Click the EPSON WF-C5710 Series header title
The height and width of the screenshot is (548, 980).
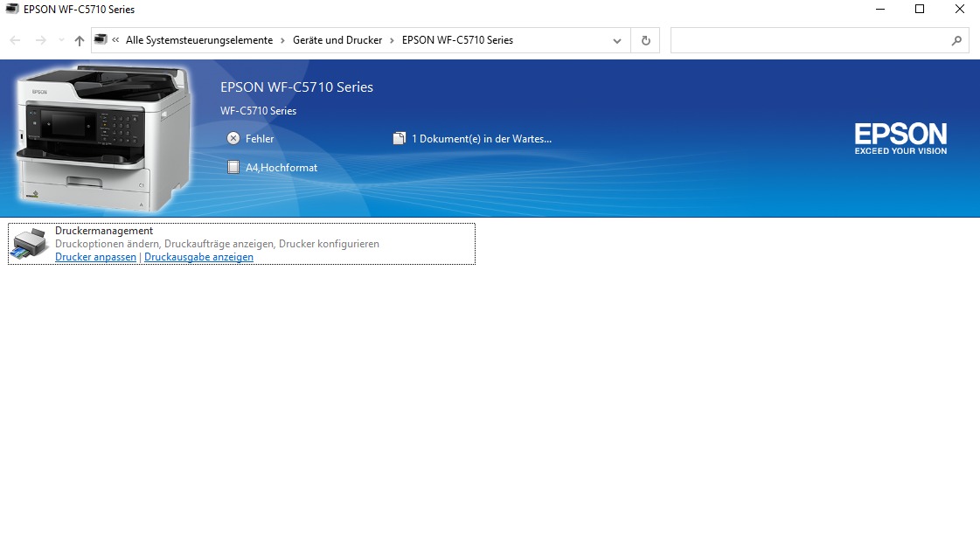297,87
